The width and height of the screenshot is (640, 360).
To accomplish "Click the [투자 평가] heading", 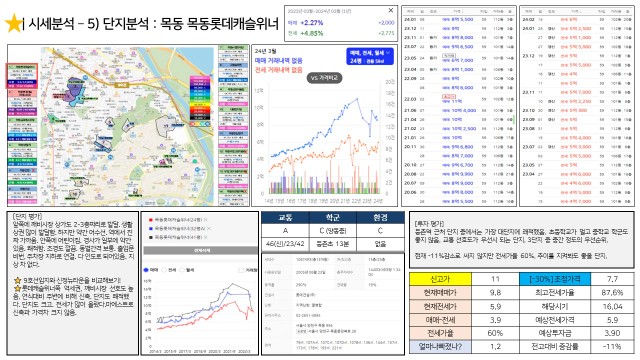I will (429, 223).
